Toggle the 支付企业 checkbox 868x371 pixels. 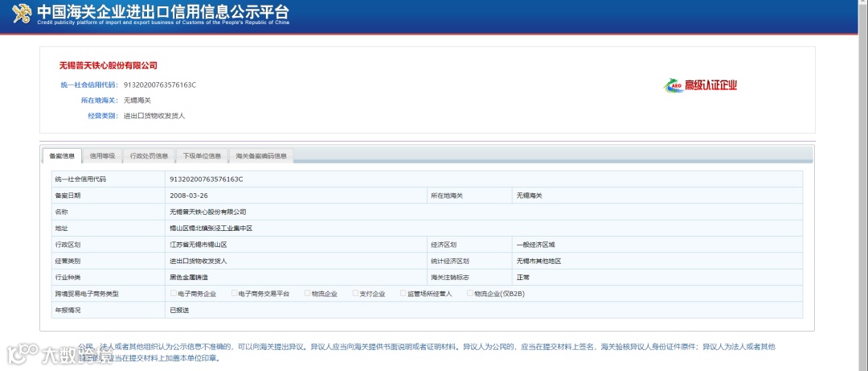tap(355, 294)
